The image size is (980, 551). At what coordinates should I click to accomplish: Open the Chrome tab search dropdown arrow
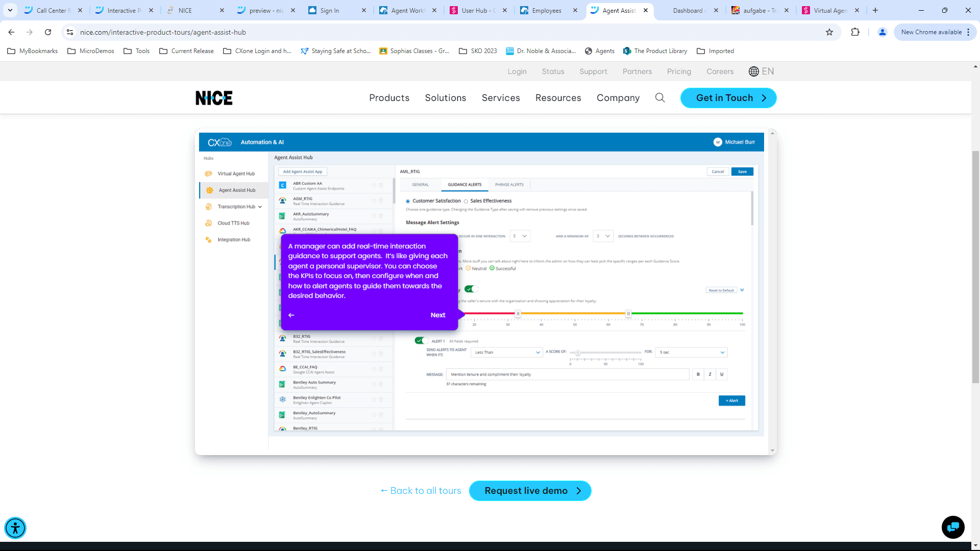(x=10, y=10)
